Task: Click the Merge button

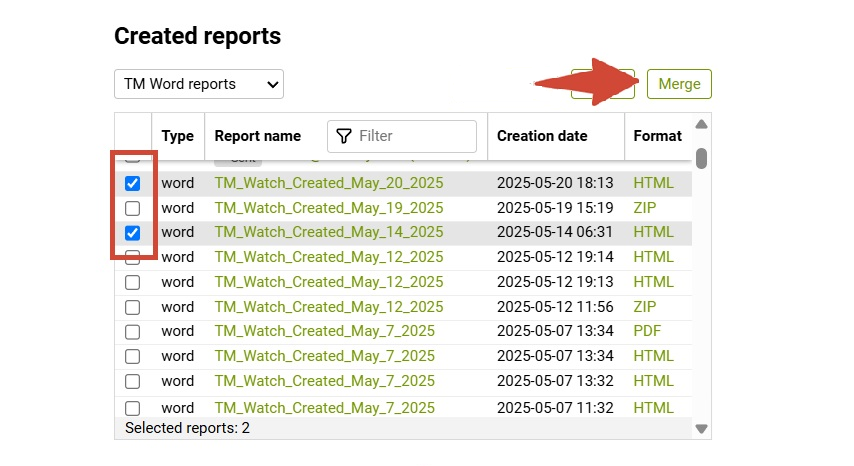Action: pos(679,84)
